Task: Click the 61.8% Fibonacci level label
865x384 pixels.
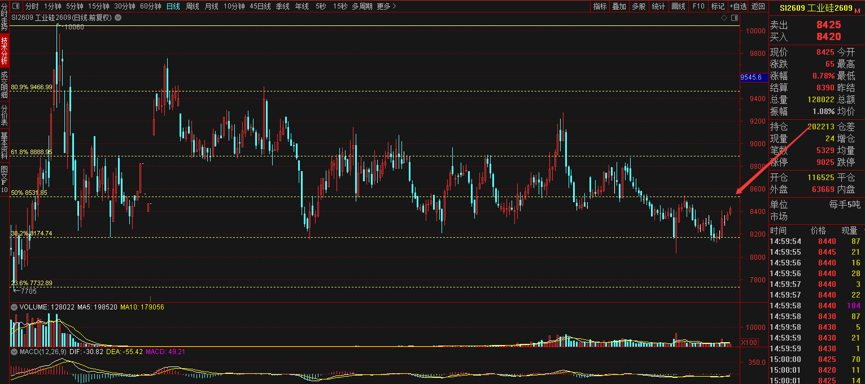Action: coord(31,151)
